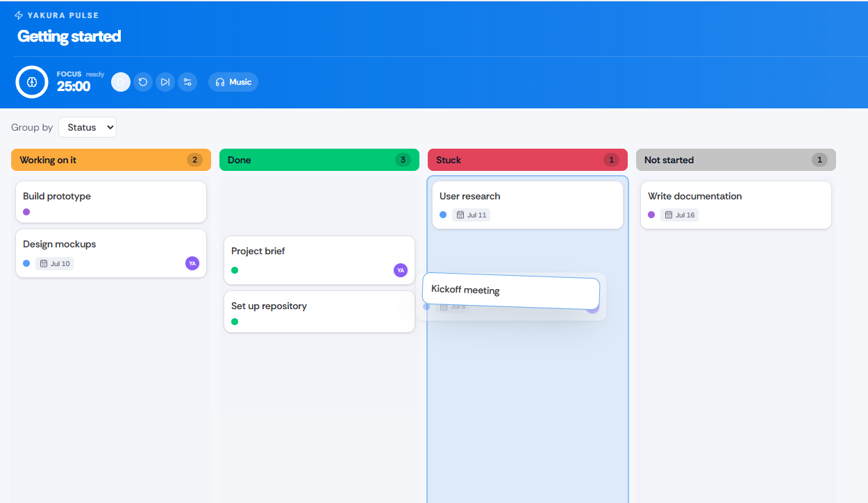Click Jul 10 date on Design mockups

tap(55, 263)
